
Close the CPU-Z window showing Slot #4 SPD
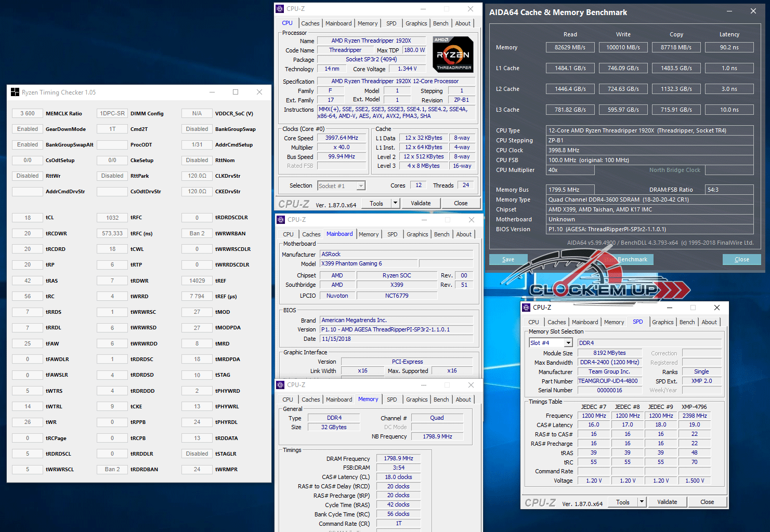point(716,308)
